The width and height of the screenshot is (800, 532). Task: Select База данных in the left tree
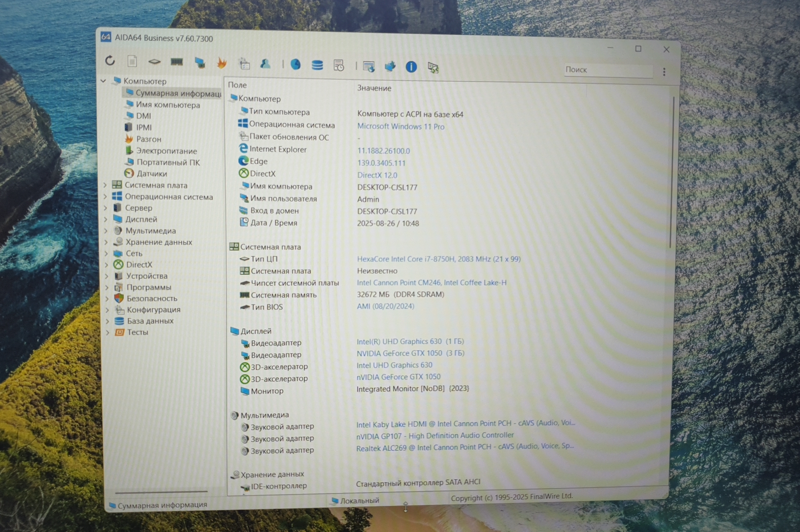(x=144, y=321)
